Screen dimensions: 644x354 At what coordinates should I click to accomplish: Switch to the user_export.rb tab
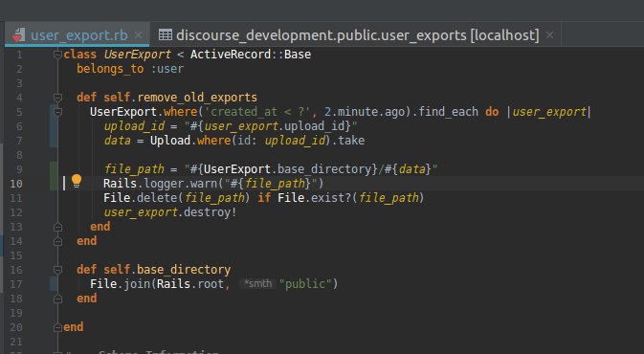tap(79, 35)
